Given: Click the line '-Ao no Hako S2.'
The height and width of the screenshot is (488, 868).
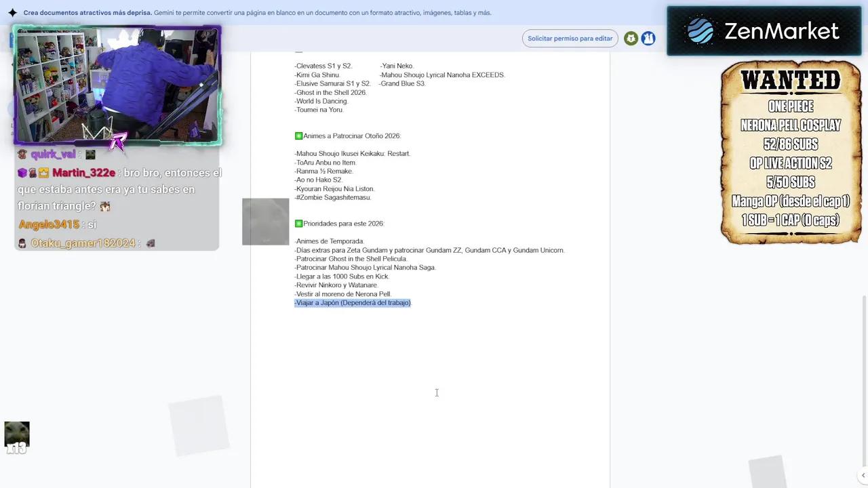Looking at the screenshot, I should 319,180.
